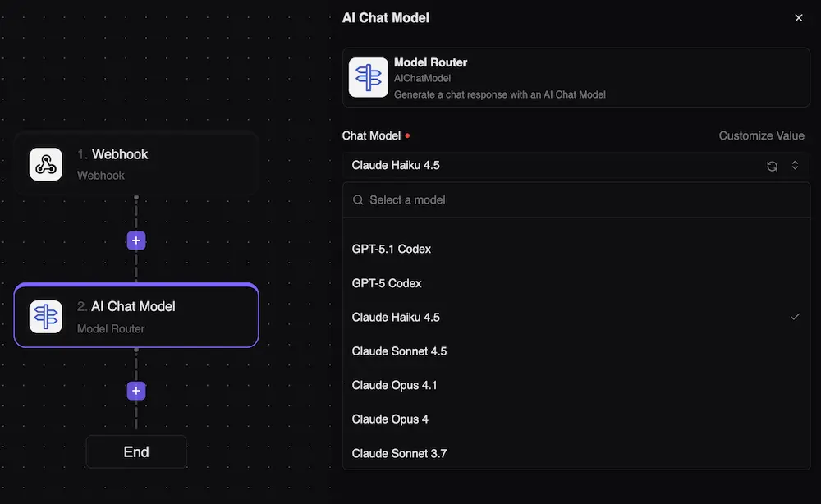Click the checkmark next to Claude Haiku 4.5

pyautogui.click(x=795, y=316)
